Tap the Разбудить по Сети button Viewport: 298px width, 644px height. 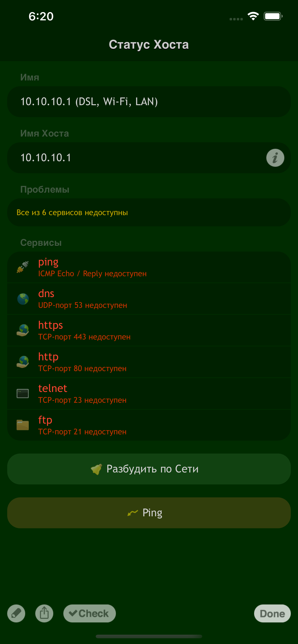[x=149, y=469]
